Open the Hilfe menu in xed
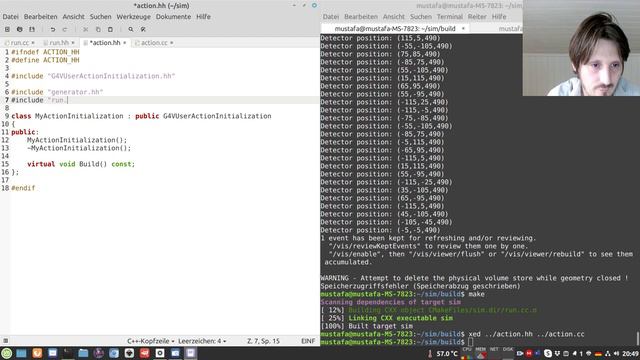640x360 pixels. point(203,17)
